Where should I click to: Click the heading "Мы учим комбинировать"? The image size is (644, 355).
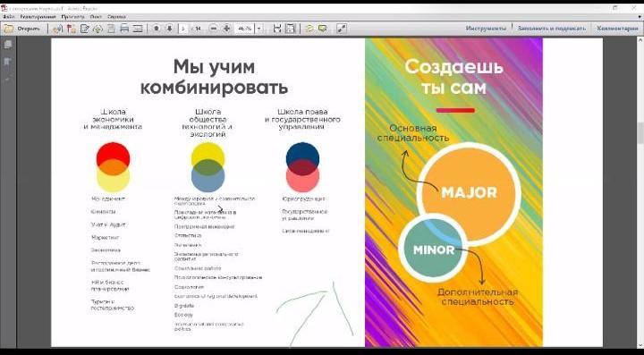214,77
